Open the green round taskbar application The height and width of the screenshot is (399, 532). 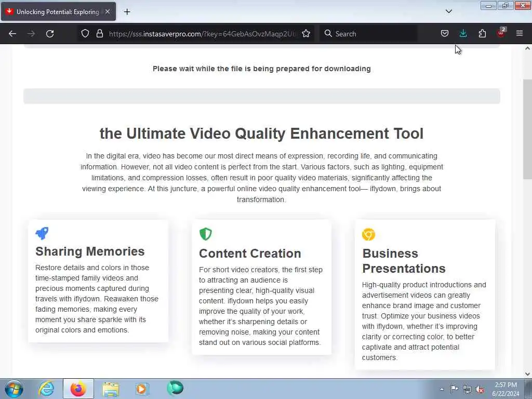tap(175, 388)
